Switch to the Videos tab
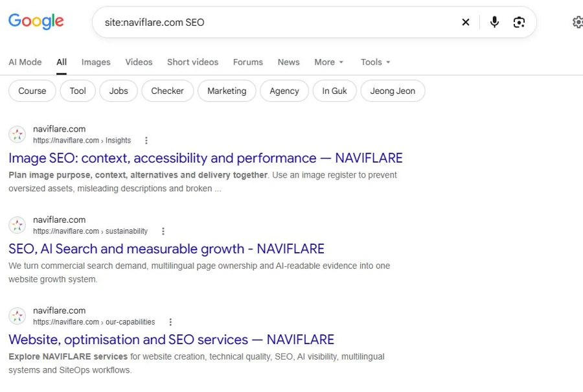Image resolution: width=583 pixels, height=392 pixels. tap(139, 62)
